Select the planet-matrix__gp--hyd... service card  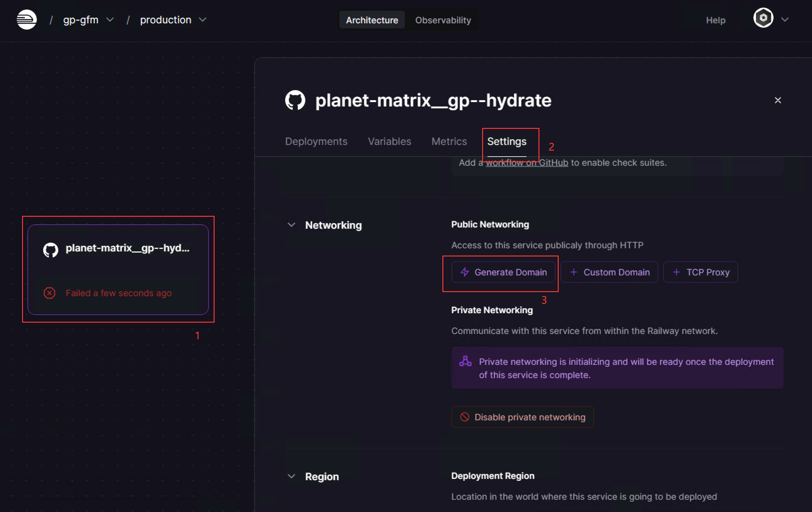pyautogui.click(x=118, y=269)
